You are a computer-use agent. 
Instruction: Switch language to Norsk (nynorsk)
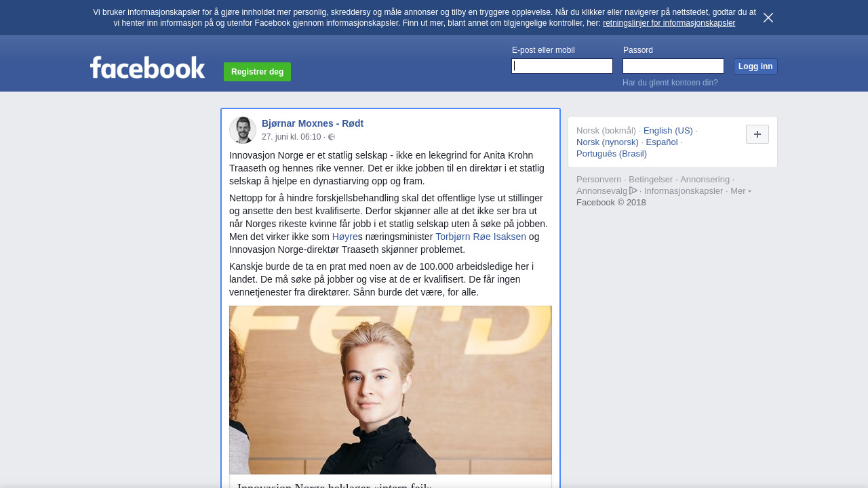tap(608, 142)
